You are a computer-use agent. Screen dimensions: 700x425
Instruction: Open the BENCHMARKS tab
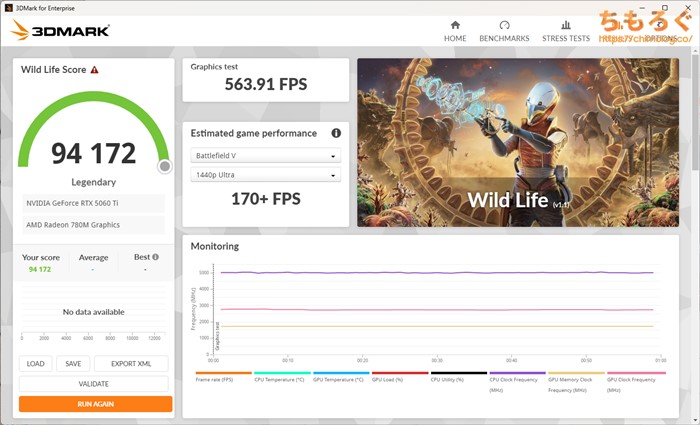click(504, 31)
